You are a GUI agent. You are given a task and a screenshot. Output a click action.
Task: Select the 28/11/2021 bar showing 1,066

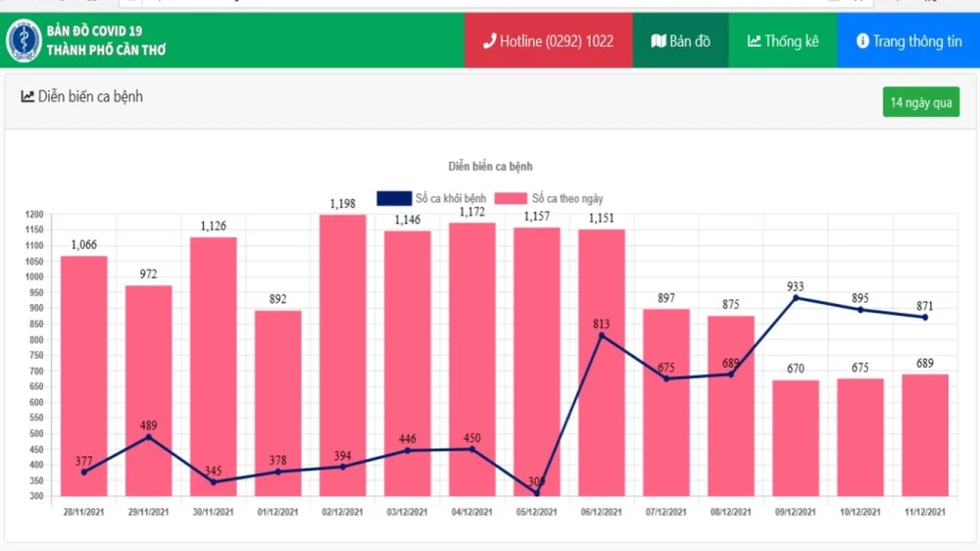tap(84, 376)
